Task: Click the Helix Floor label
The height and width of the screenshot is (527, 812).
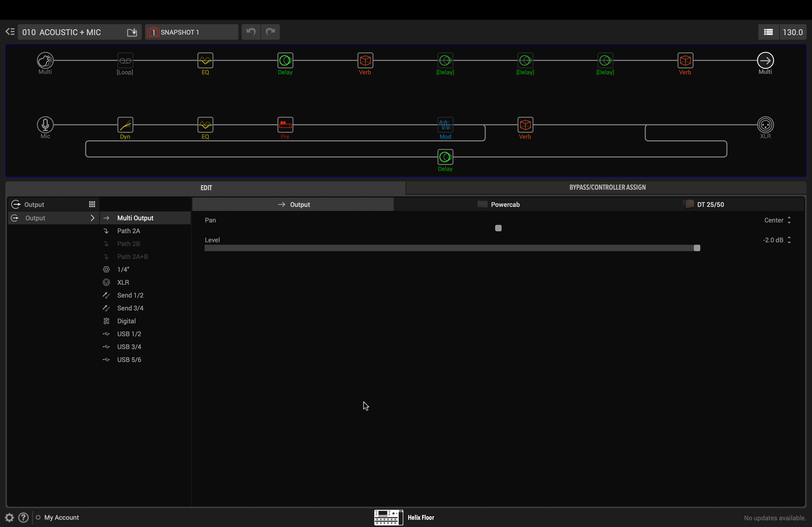Action: pyautogui.click(x=421, y=517)
